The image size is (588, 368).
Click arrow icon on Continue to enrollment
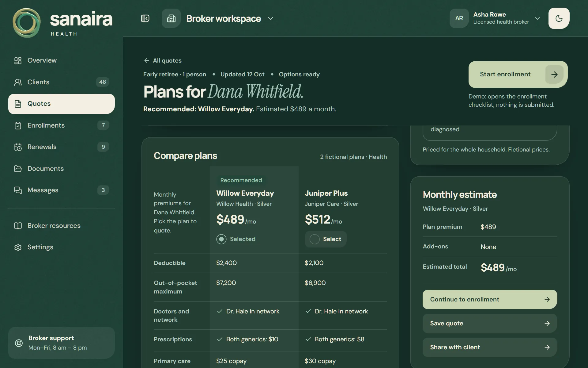547,299
